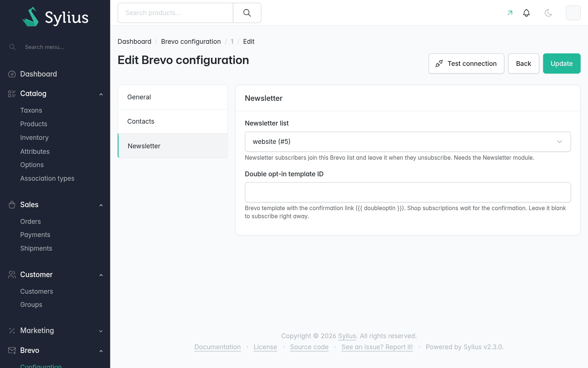Viewport: 588px width, 368px height.
Task: Click the Test connection button
Action: point(466,64)
